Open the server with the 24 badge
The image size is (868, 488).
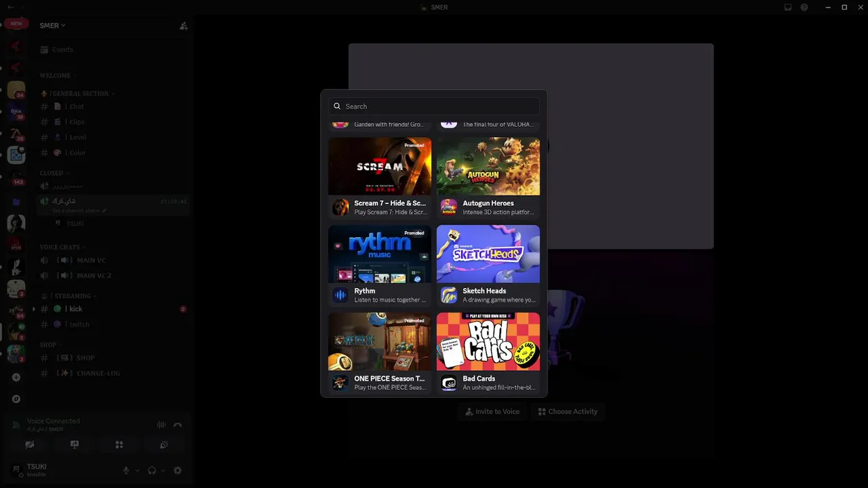[x=16, y=90]
